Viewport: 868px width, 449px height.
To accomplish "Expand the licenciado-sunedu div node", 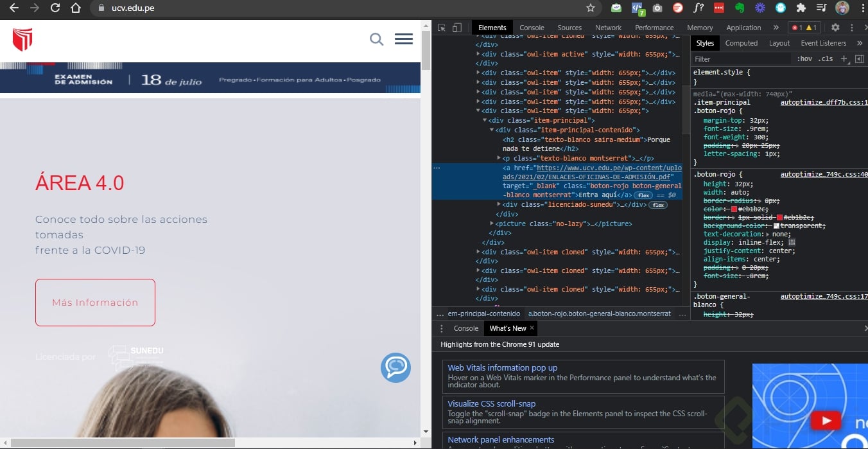I will pyautogui.click(x=499, y=204).
